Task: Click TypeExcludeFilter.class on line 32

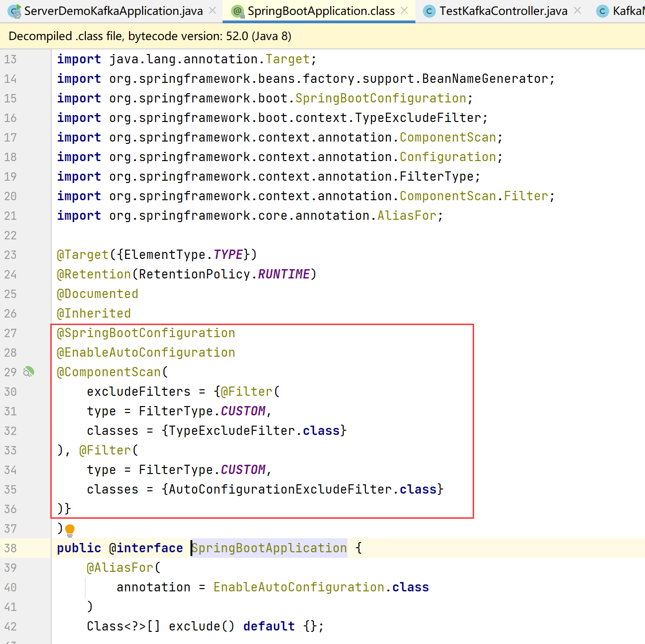Action: 254,431
